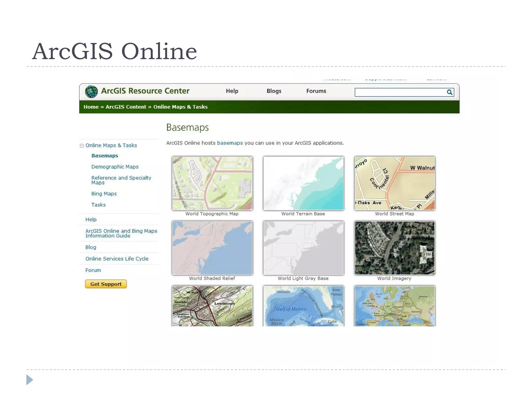Screen dimensions: 532x399
Task: Click the World Topographic Map caption
Action: (x=212, y=214)
